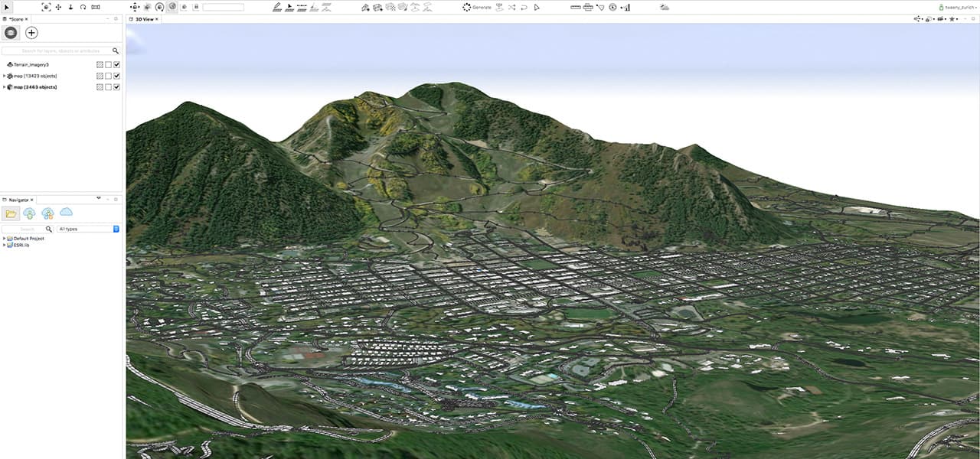Open the add layer plus button in Scene
980x459 pixels.
point(31,33)
